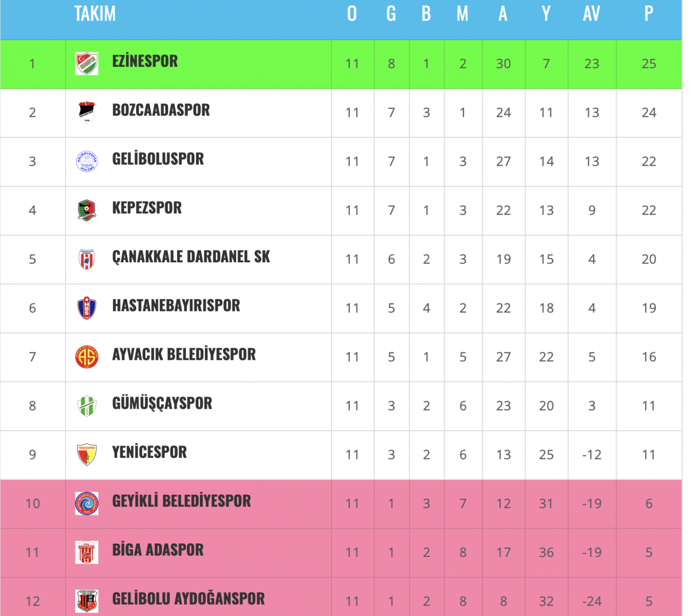Screen dimensions: 695x616
Task: Select the Kepezspor shield logo
Action: click(86, 210)
